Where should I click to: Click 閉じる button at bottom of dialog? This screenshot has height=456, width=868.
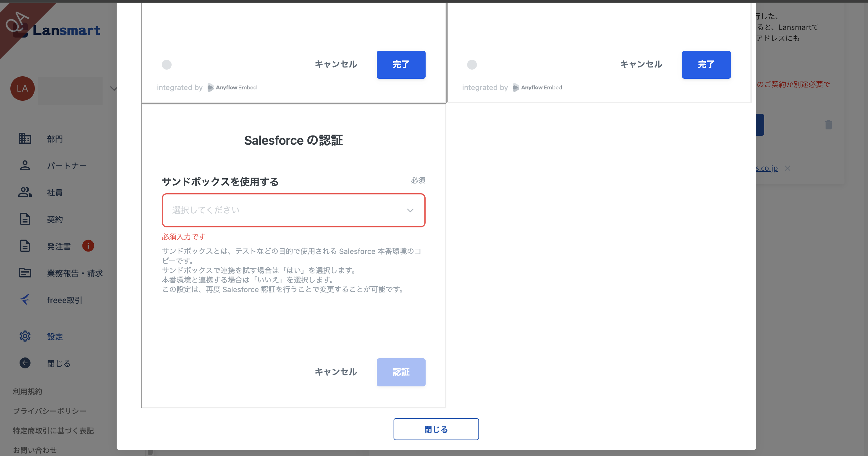pyautogui.click(x=436, y=429)
